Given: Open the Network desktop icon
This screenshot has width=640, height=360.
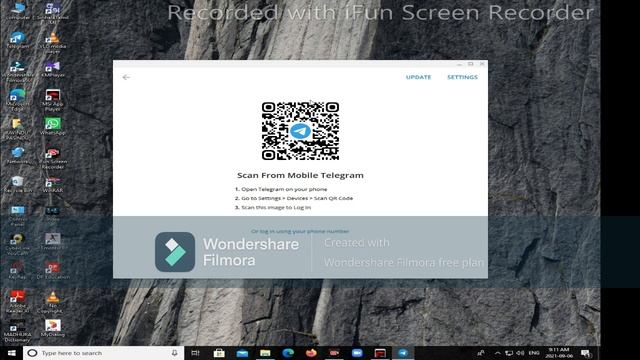Looking at the screenshot, I should tap(18, 156).
